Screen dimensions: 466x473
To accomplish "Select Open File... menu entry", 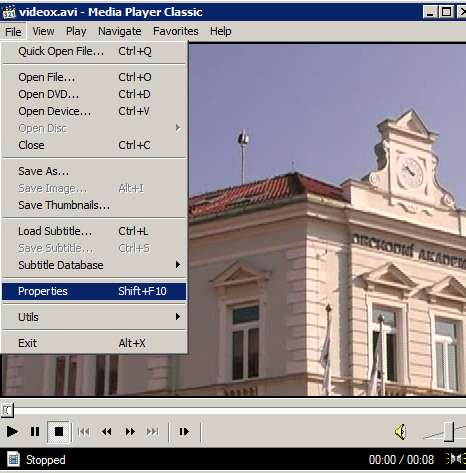I will pyautogui.click(x=94, y=77).
